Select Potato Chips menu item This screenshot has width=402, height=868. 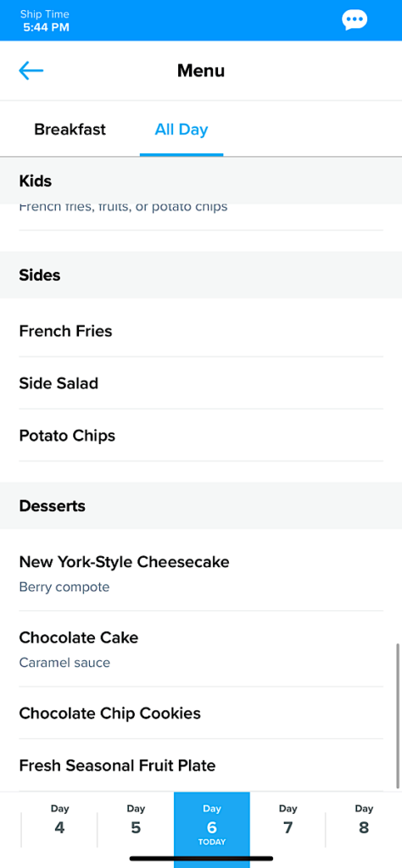[x=201, y=436]
